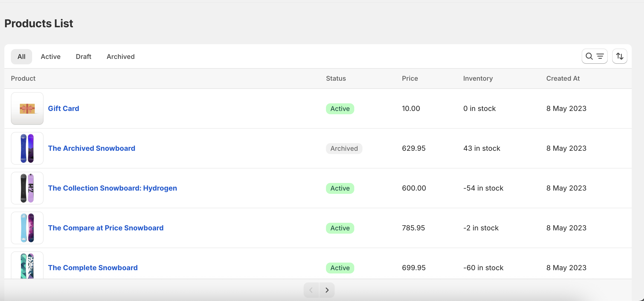Click the Compare at Price Snowboard thumbnail
644x301 pixels.
click(27, 228)
